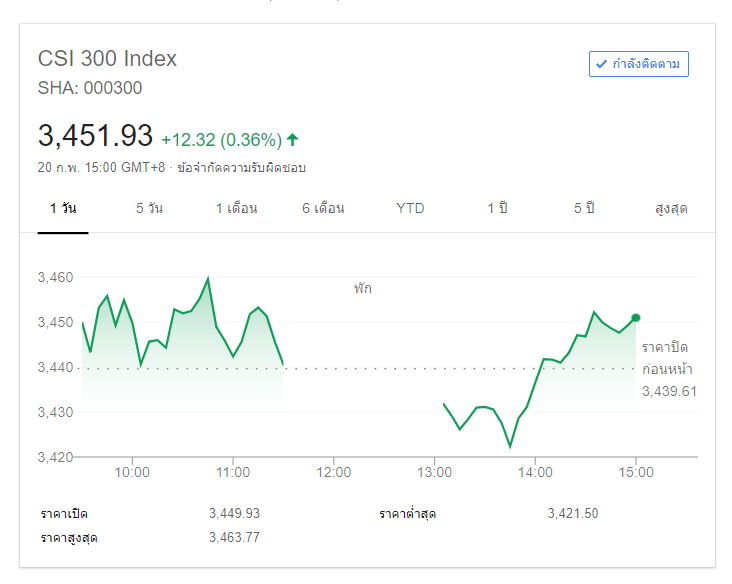Open the ข้อจำกัดความรับผิดชอบ disclaimer link
Viewport: 732px width, 584px height.
tap(241, 167)
